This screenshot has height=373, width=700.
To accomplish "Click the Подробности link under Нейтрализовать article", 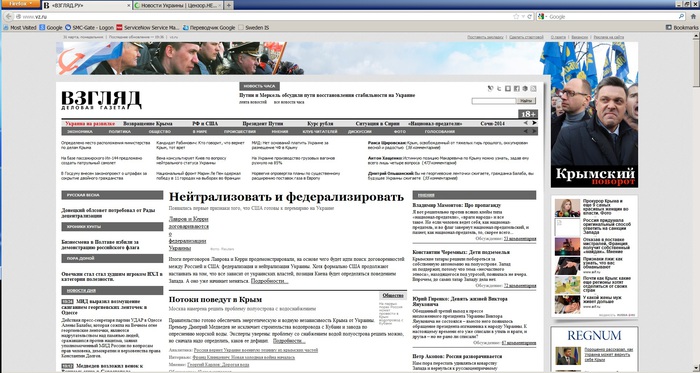I will point(270,281).
